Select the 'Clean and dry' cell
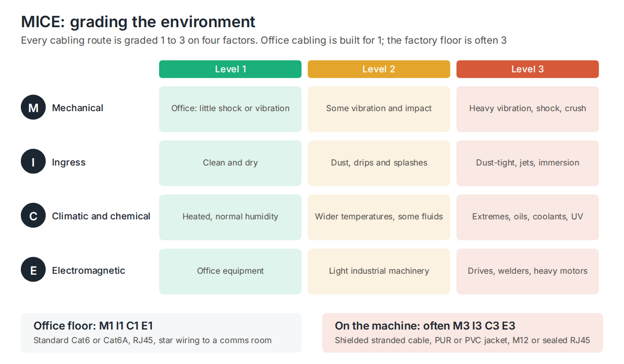Viewport: 624px width, 364px height. click(230, 163)
